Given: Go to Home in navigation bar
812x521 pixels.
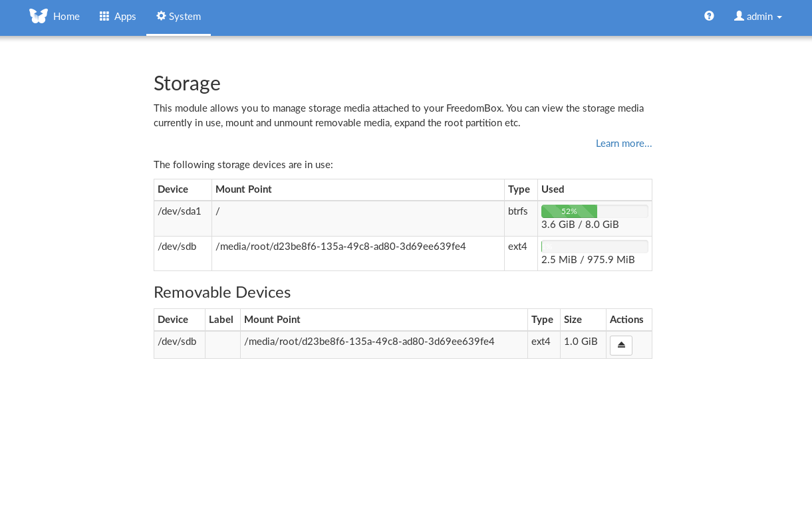Looking at the screenshot, I should coord(67,17).
